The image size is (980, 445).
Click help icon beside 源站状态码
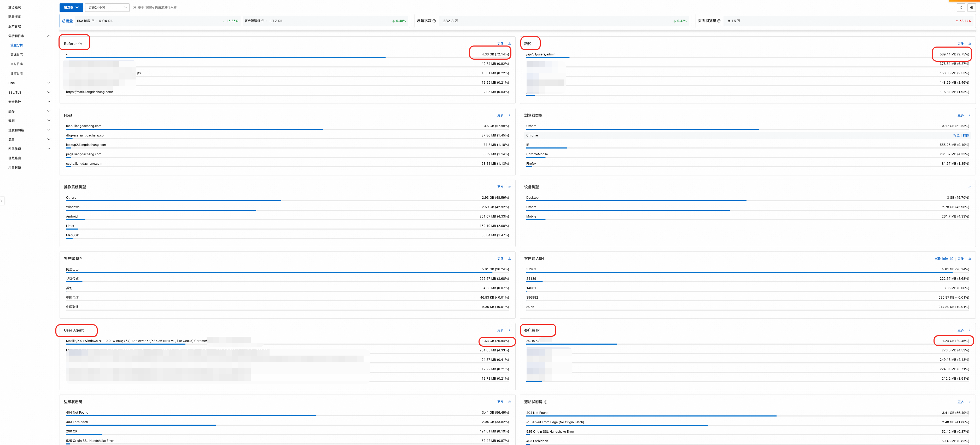pos(546,402)
